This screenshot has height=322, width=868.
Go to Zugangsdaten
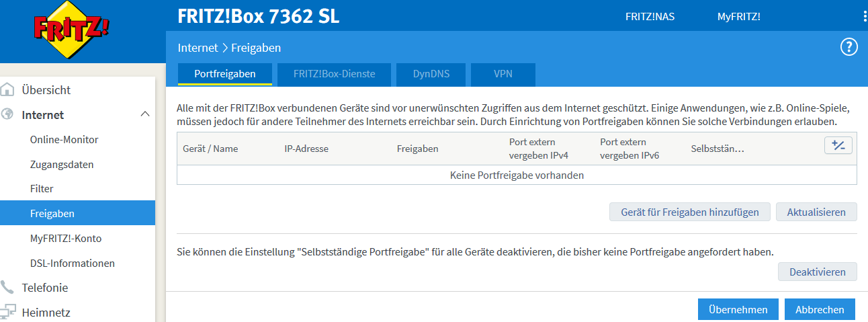pos(62,164)
